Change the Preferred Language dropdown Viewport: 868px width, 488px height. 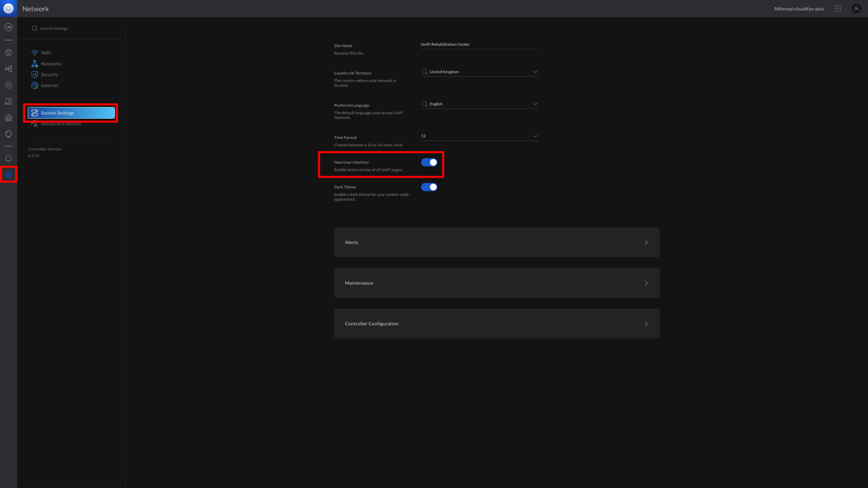479,103
